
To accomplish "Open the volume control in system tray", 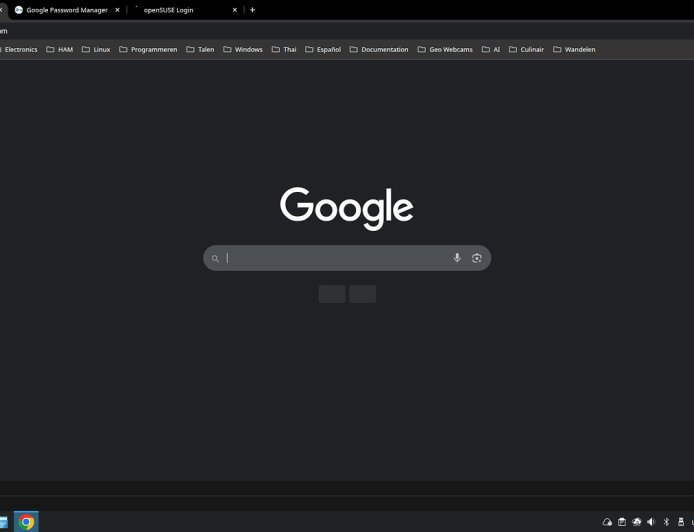I will 650,522.
